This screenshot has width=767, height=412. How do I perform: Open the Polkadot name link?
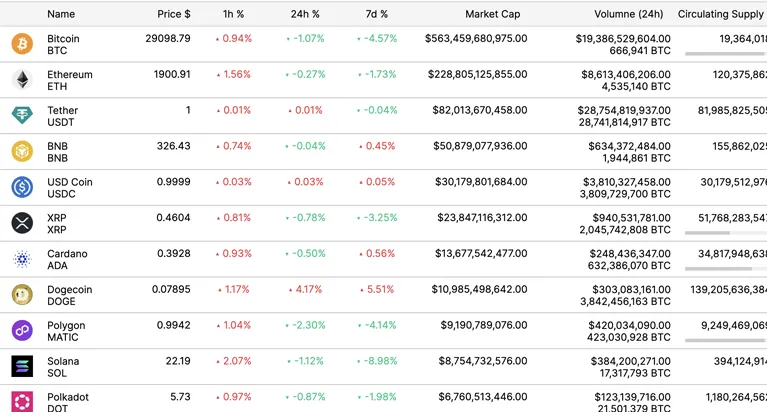click(68, 397)
